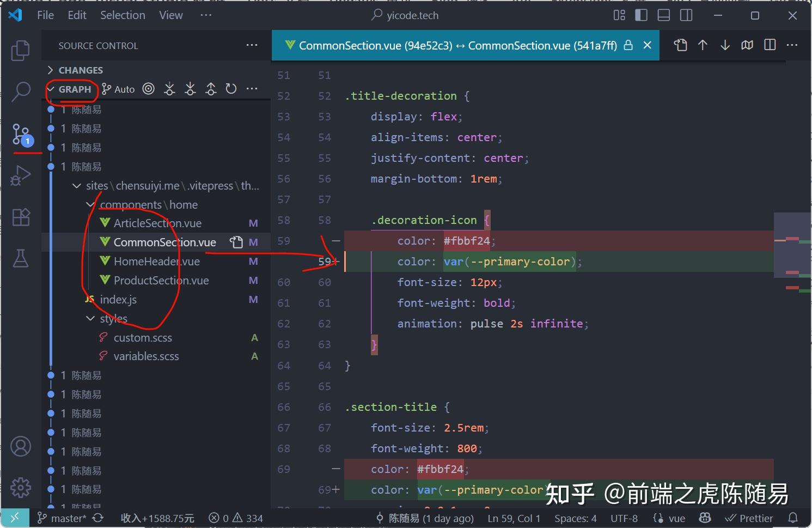Viewport: 812px width, 528px height.
Task: Click the refresh icon in the Graph toolbar
Action: [x=231, y=88]
